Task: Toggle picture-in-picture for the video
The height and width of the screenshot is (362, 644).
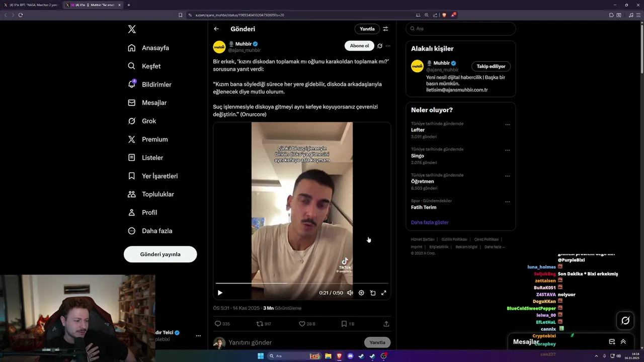Action: pos(373,293)
